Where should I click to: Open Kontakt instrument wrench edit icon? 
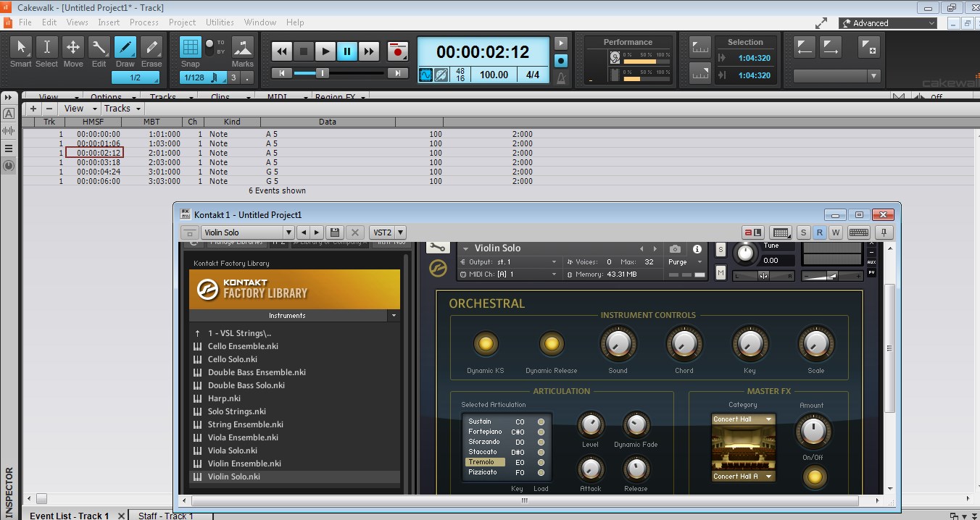[x=437, y=248]
